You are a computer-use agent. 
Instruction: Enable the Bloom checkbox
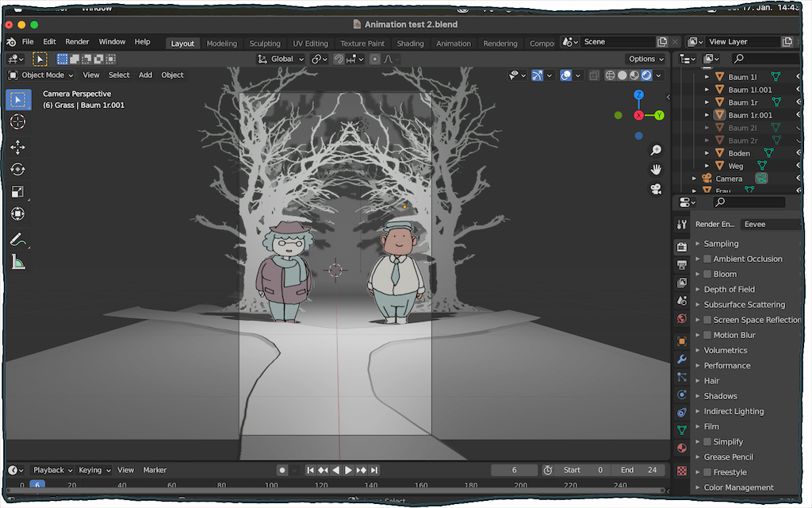[707, 274]
